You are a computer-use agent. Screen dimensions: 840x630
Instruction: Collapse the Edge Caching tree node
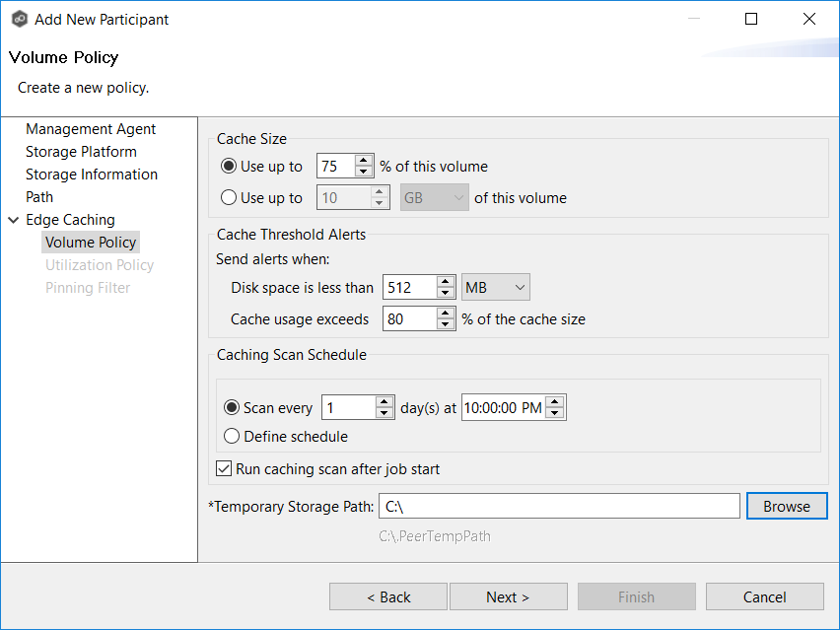pos(14,220)
